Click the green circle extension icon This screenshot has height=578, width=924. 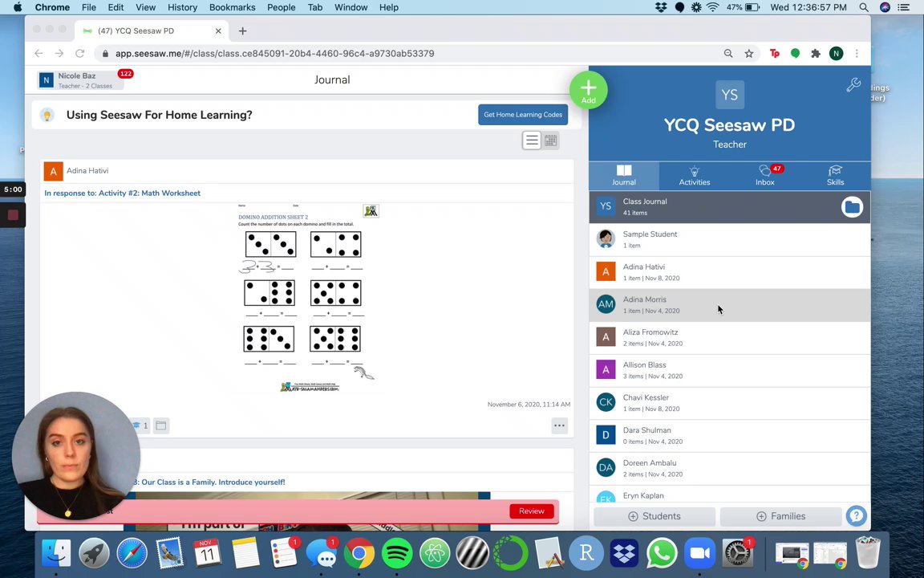tap(795, 53)
